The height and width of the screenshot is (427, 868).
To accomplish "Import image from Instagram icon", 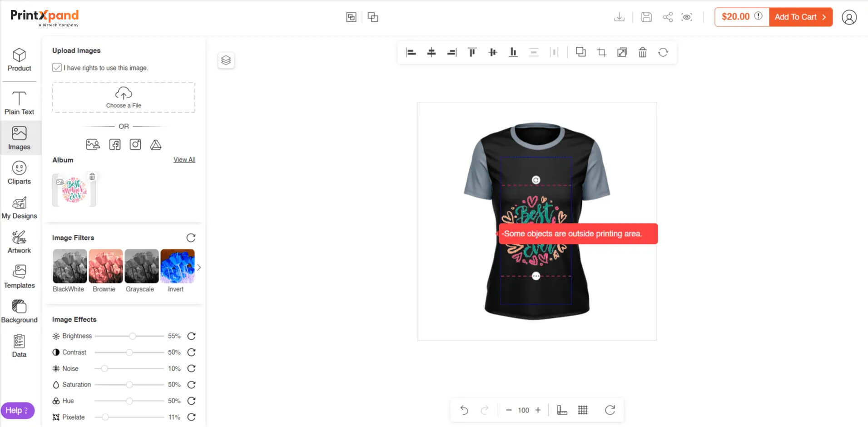I will click(135, 145).
